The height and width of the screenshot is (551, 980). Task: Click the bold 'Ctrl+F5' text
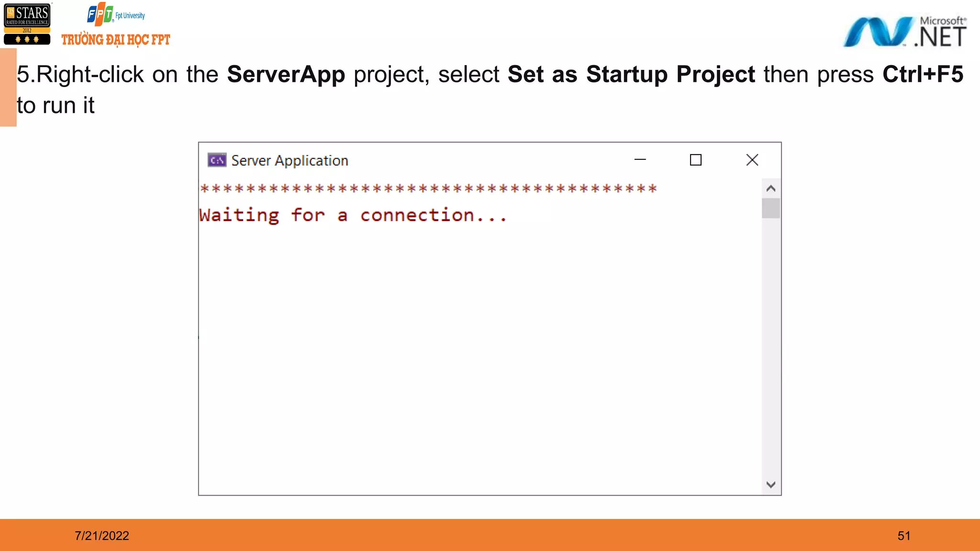(x=923, y=75)
